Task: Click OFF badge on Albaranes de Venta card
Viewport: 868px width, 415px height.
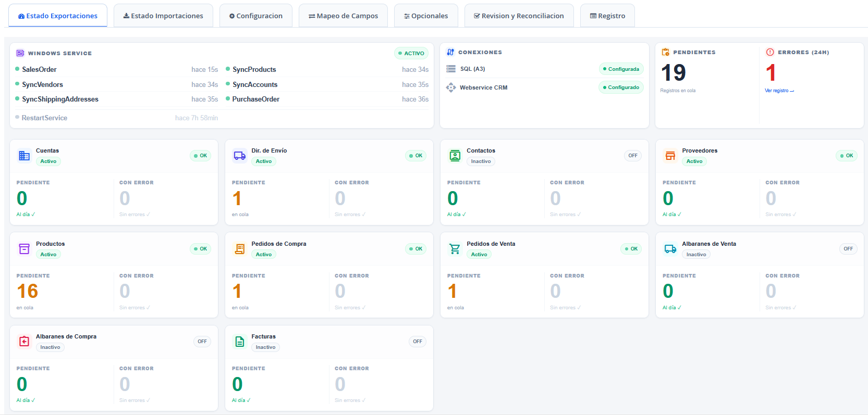Action: tap(848, 248)
